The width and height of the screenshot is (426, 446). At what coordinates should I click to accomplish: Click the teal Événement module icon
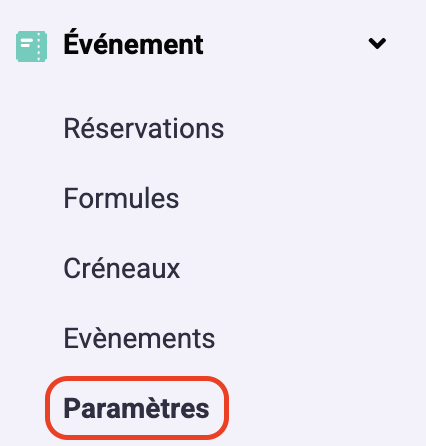31,46
